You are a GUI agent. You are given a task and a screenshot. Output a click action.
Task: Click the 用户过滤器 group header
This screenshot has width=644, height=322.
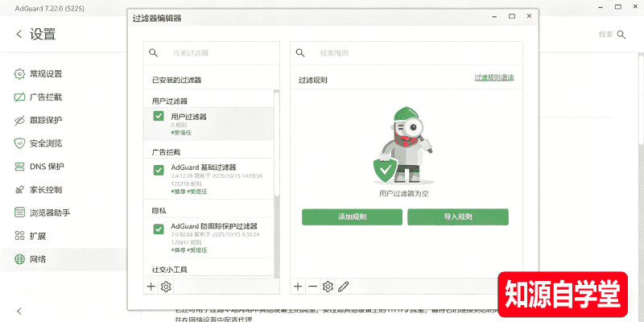pyautogui.click(x=170, y=101)
